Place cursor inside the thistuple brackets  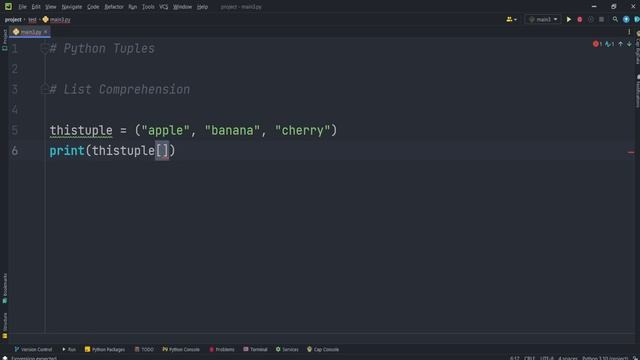click(x=162, y=151)
